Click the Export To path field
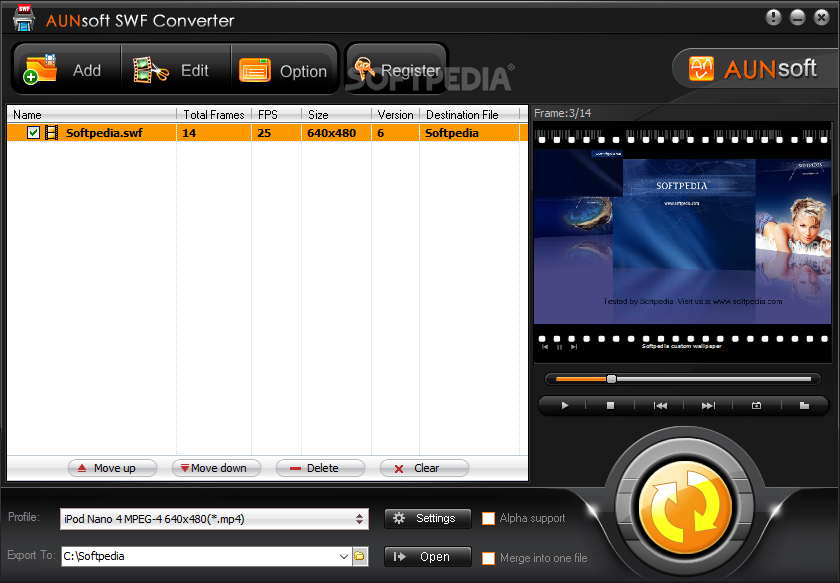This screenshot has height=583, width=840. click(x=201, y=556)
